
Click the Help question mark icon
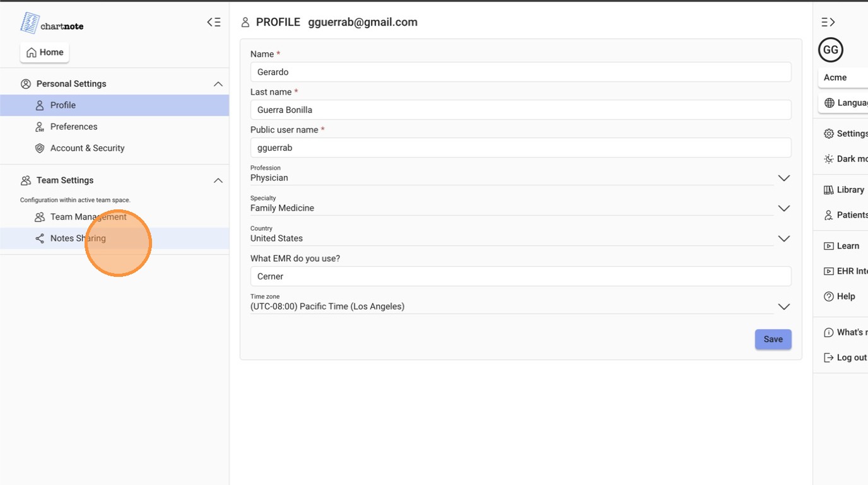(x=829, y=296)
